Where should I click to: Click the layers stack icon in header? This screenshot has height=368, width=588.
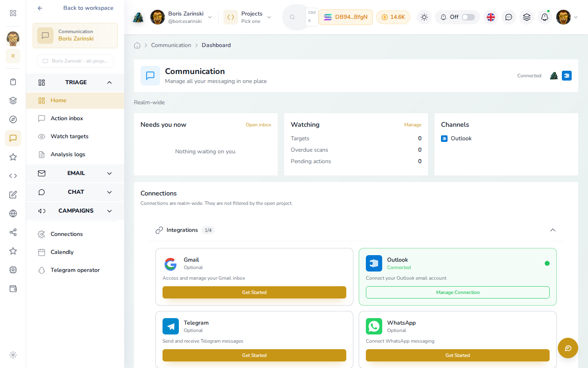pos(527,17)
